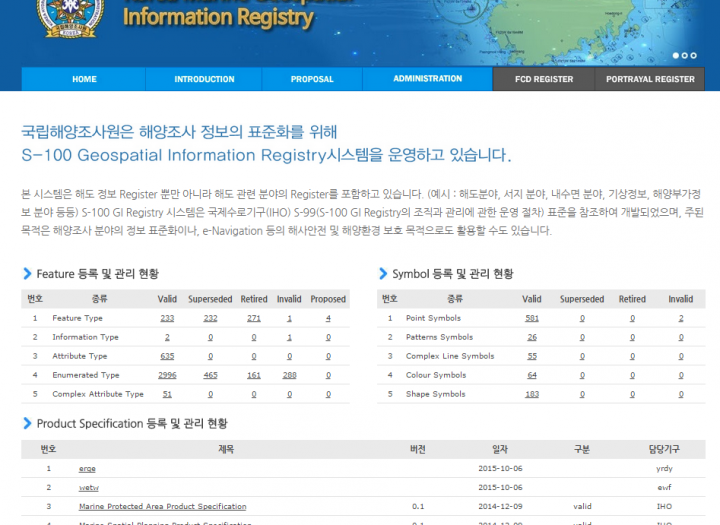Open the 'erge' product specification link

(87, 468)
